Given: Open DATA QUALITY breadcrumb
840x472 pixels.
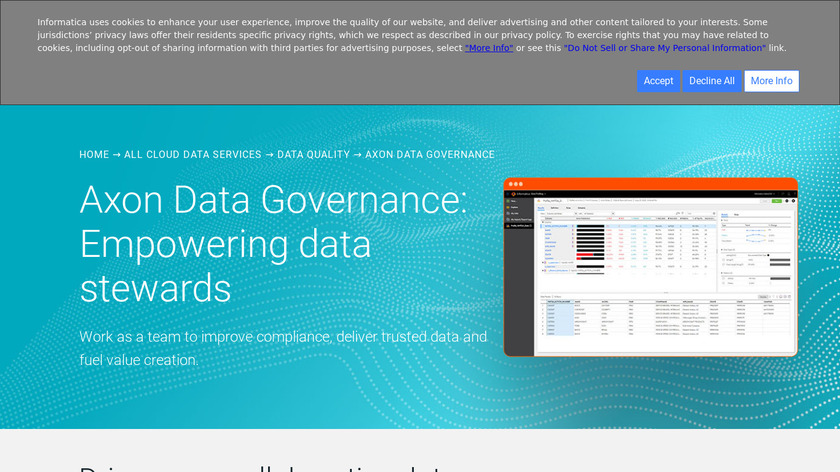Looking at the screenshot, I should [x=313, y=155].
